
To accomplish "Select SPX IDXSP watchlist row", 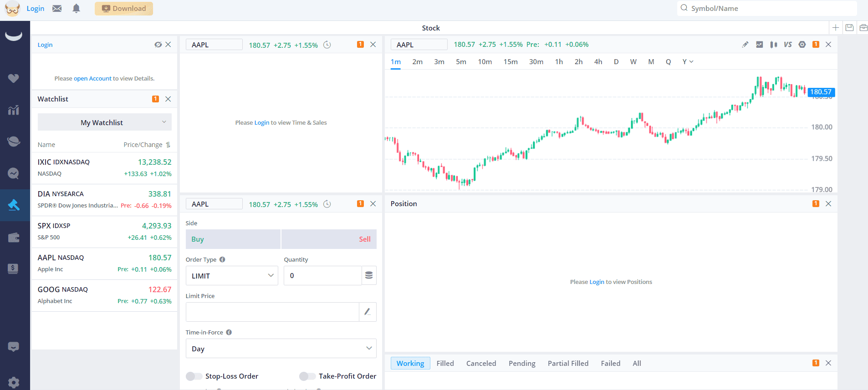I will coord(104,232).
